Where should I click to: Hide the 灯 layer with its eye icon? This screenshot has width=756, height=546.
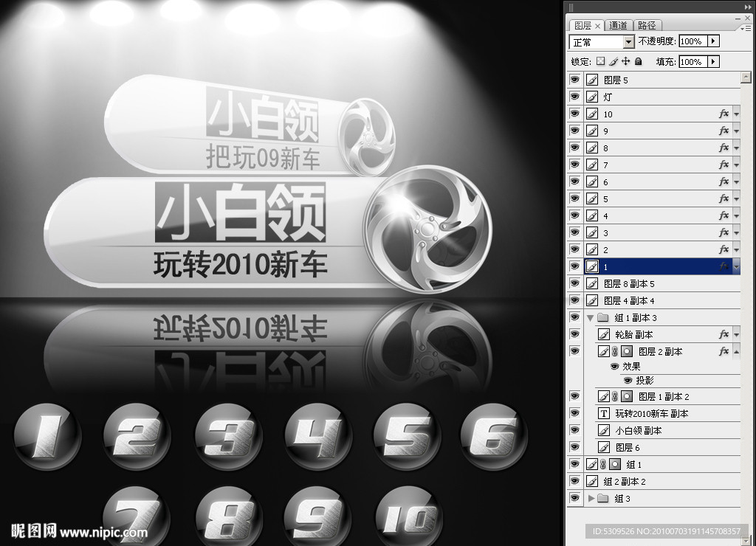[x=574, y=97]
